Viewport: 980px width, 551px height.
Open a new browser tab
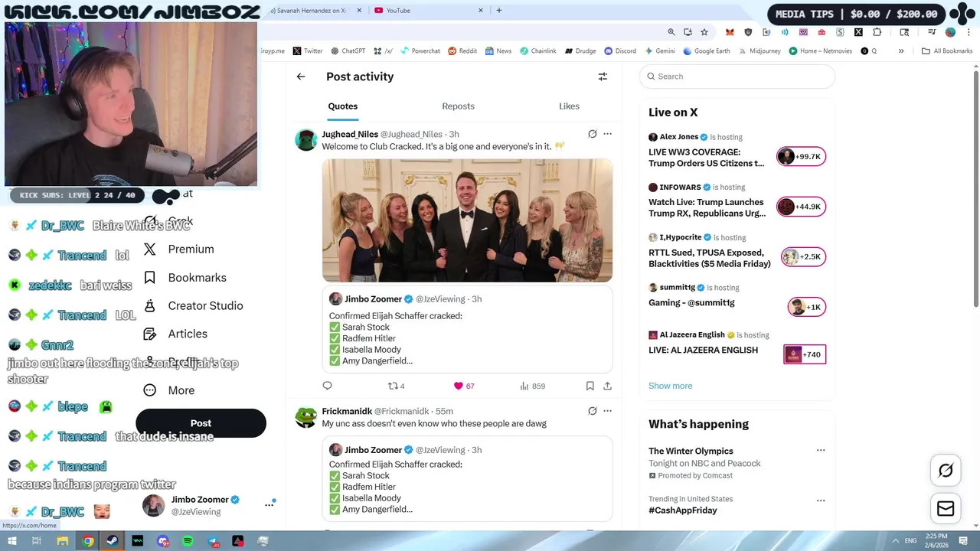[499, 11]
